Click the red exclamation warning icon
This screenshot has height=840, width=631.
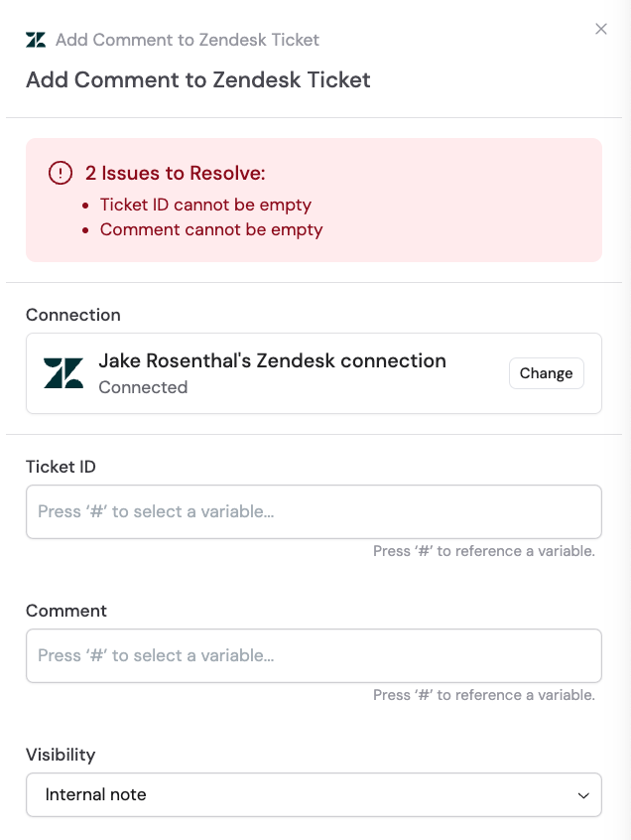pos(60,173)
